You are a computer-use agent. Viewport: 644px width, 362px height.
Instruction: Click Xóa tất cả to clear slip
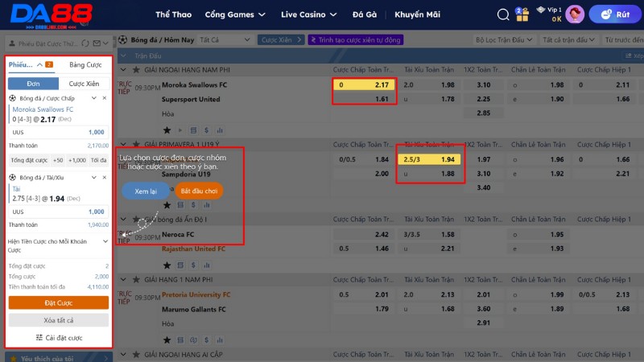pyautogui.click(x=59, y=320)
